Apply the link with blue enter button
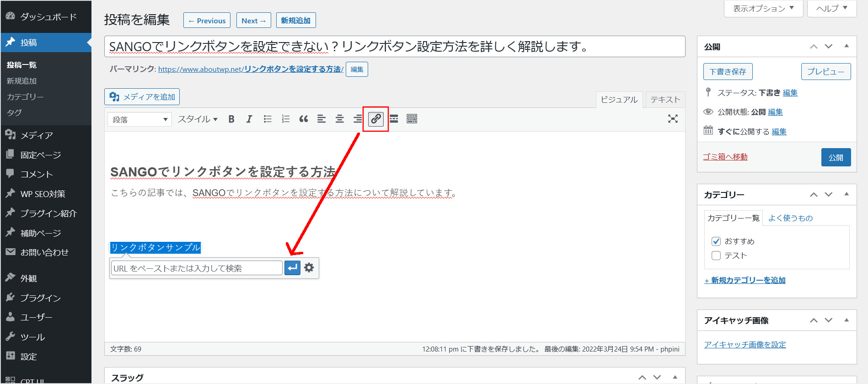Image resolution: width=868 pixels, height=384 pixels. 292,268
